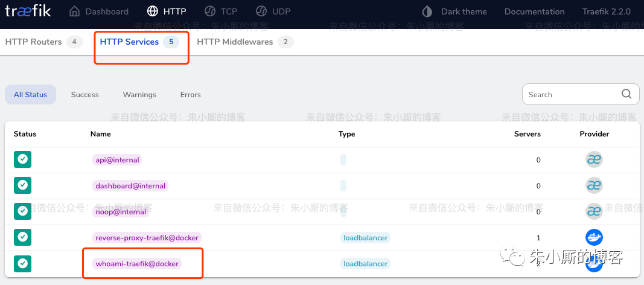Viewport: 644px width, 285px height.
Task: Click the Servers column header
Action: click(528, 134)
